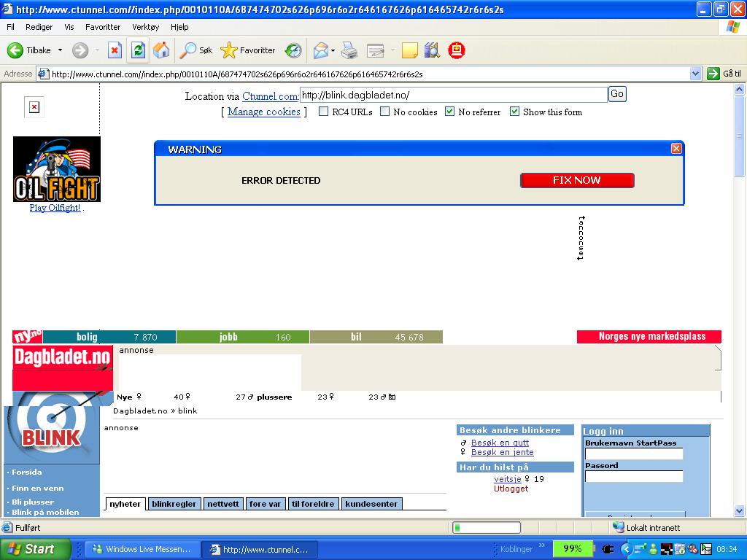Open the Research books icon
Viewport: 747px width, 560px height.
click(432, 50)
